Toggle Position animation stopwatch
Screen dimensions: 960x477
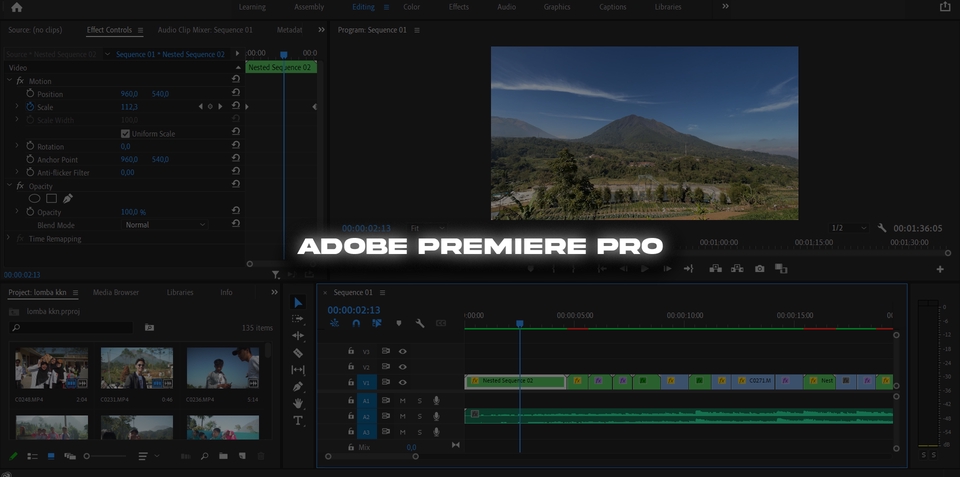coord(30,94)
